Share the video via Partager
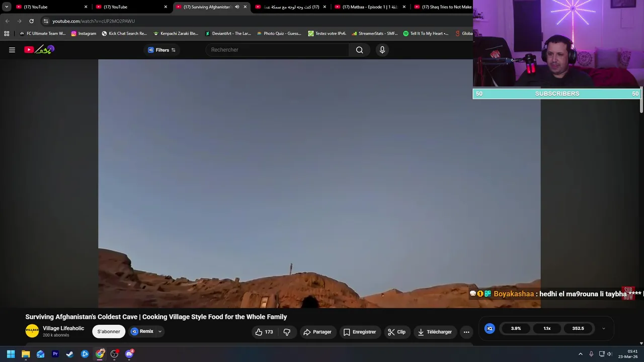 [x=317, y=332]
